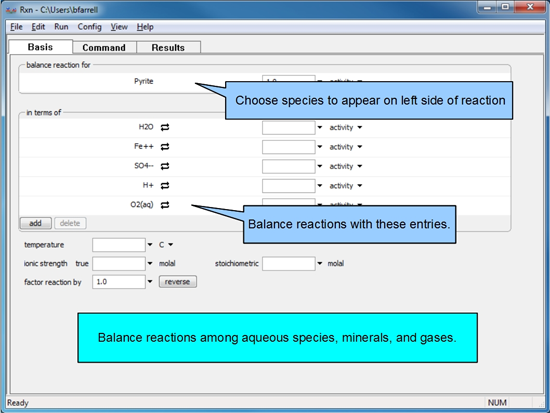The height and width of the screenshot is (413, 550).
Task: Click the reverse button
Action: coord(177,282)
